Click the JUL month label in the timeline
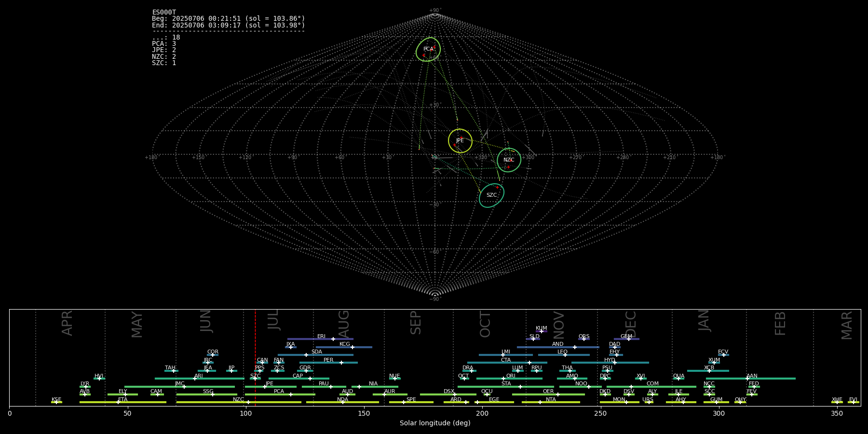Screen dimensions: 868x434 [x=273, y=320]
